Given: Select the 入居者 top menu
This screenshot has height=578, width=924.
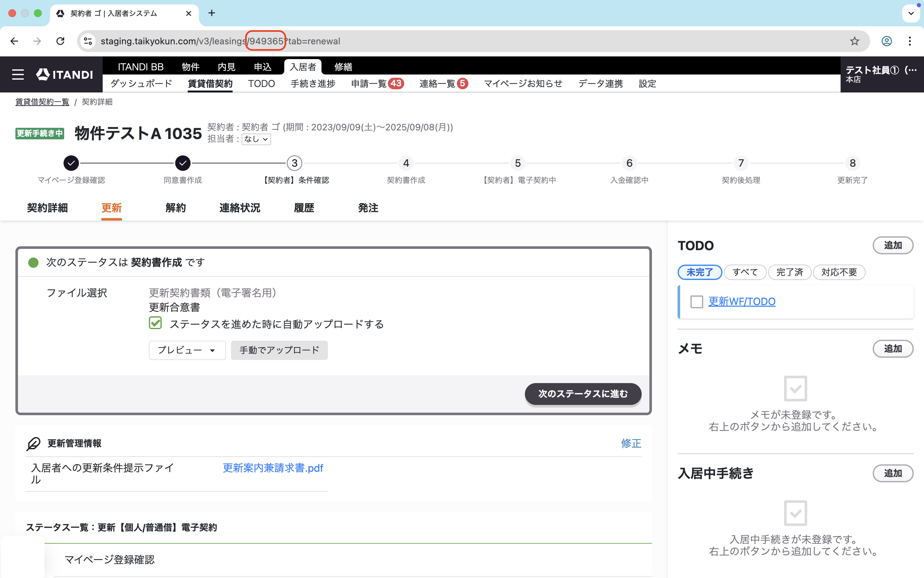Looking at the screenshot, I should (303, 67).
